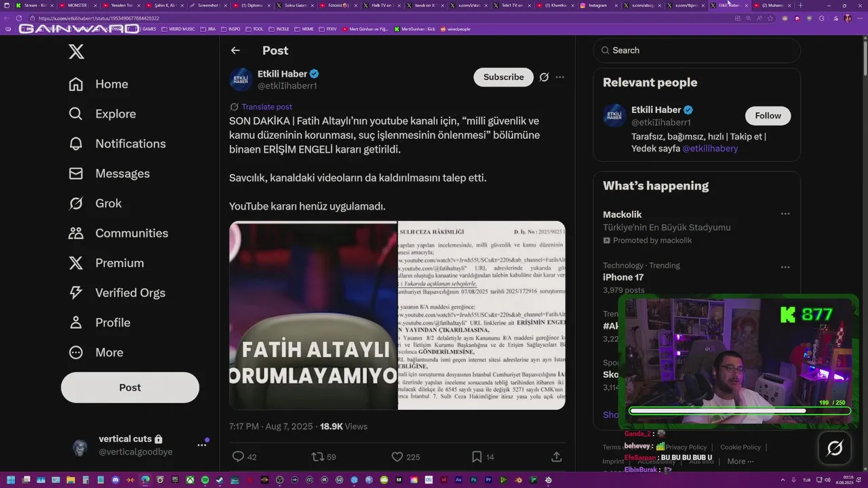Like the post with 225 likes

[x=397, y=457]
